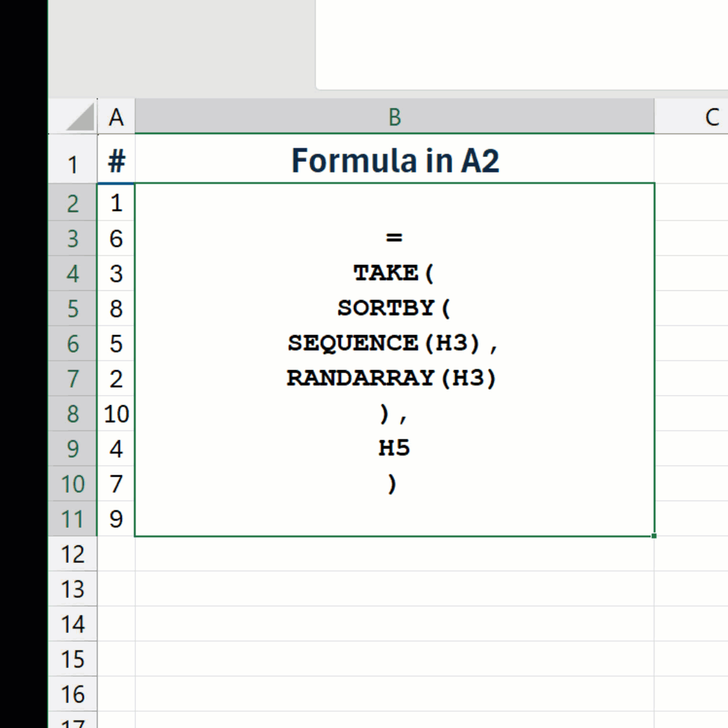Screen dimensions: 728x728
Task: Select row 9 header
Action: (x=73, y=449)
